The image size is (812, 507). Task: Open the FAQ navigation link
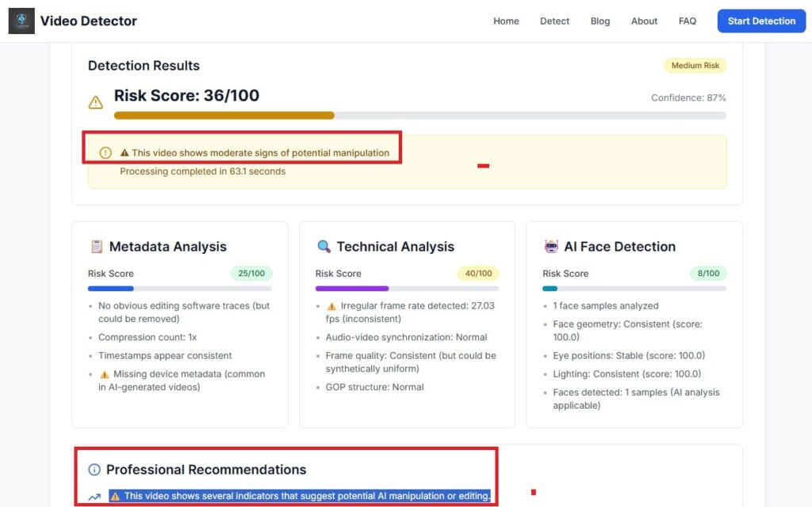688,21
